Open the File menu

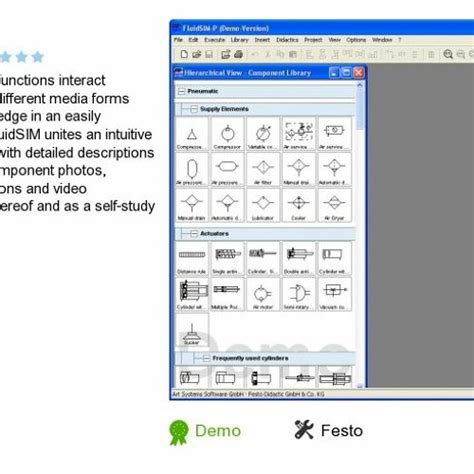click(x=178, y=40)
